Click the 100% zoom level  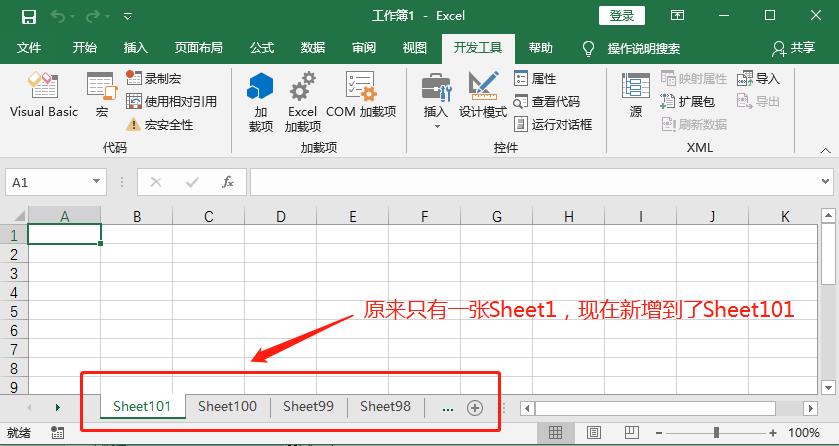(803, 433)
